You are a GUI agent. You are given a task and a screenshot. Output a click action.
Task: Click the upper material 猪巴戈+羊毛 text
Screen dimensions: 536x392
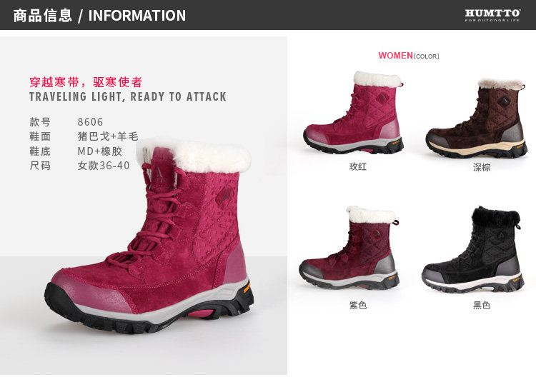click(x=108, y=136)
